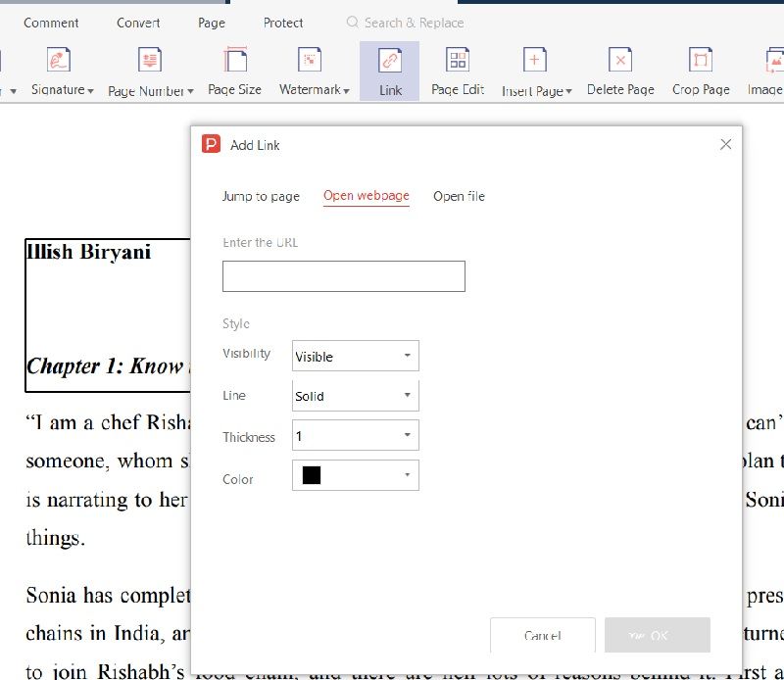Click the Enter the URL input field
This screenshot has height=680, width=784.
pyautogui.click(x=344, y=276)
